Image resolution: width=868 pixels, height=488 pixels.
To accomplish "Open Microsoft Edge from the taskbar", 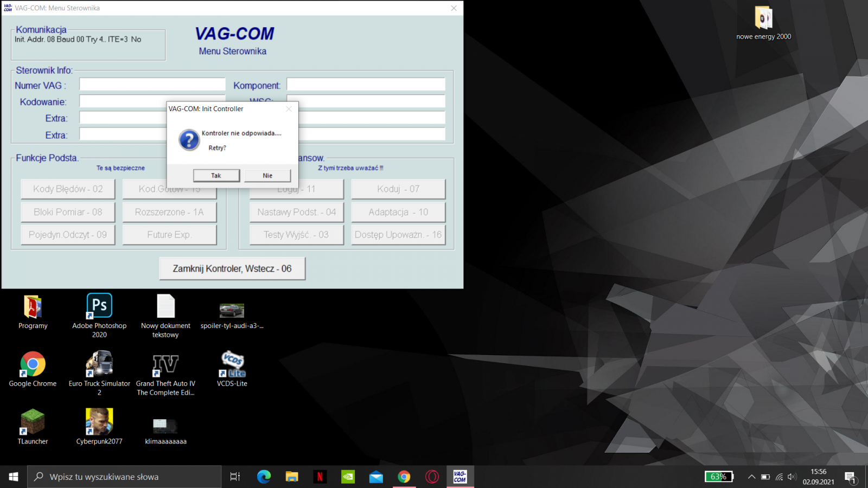I will coord(264,477).
